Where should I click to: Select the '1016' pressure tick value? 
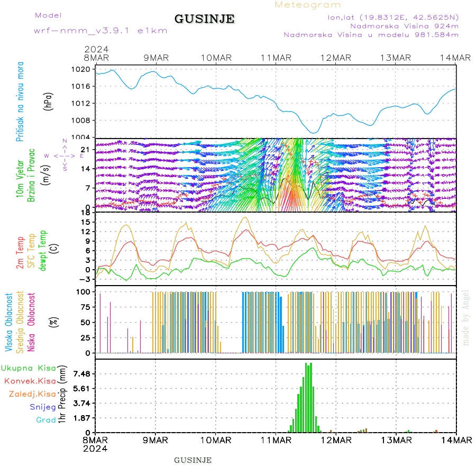click(x=81, y=87)
